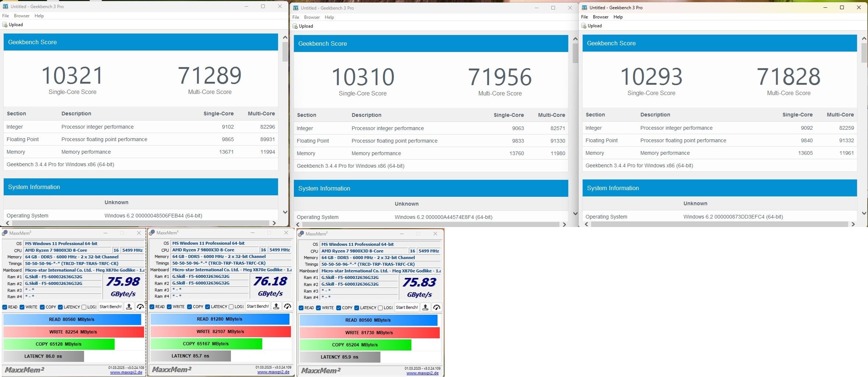Click Upload in the Geekbench window scoring 10293

pos(592,26)
